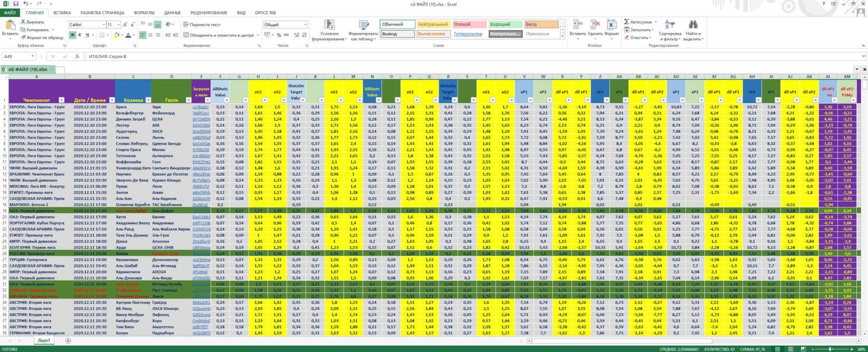This screenshot has height=352, width=868.
Task: Align text to the top of cell
Action: coord(142,24)
